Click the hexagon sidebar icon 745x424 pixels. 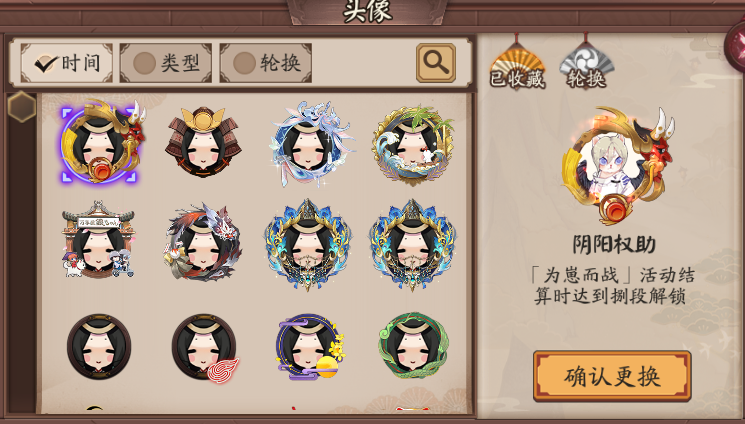pos(22,107)
